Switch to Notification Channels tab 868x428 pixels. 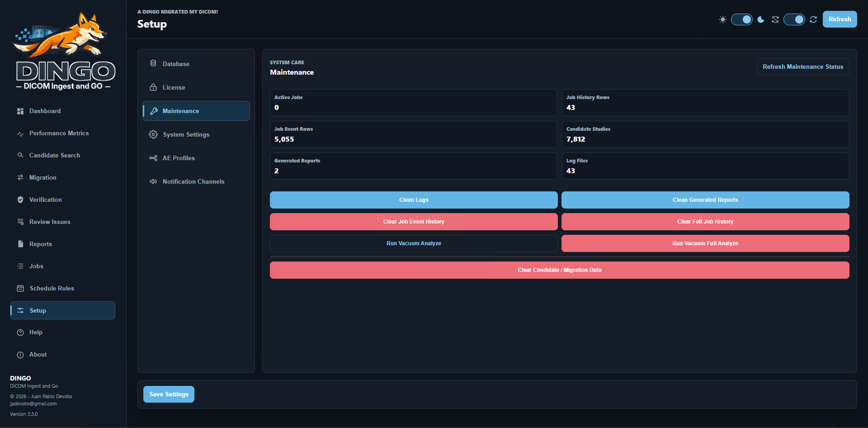196,181
